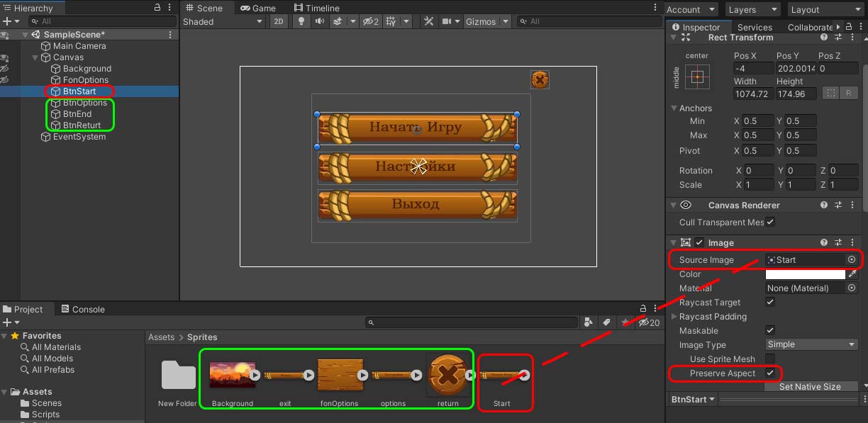Click the white Color swatch of Image
This screenshot has width=868, height=423.
[806, 274]
